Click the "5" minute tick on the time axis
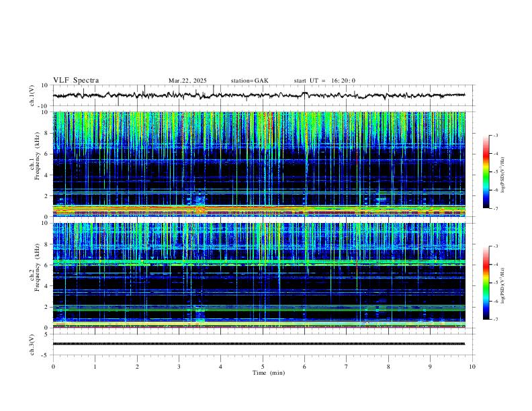Viewport: 532px width, 411px height. [x=263, y=367]
